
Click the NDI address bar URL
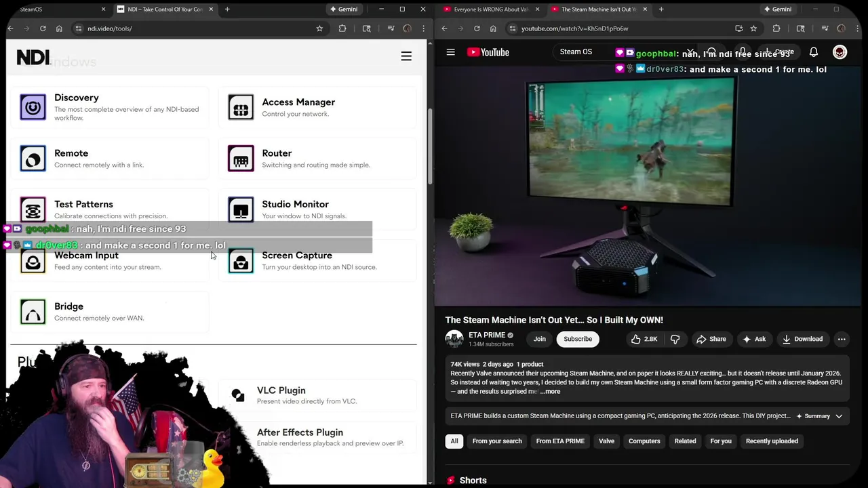point(110,28)
